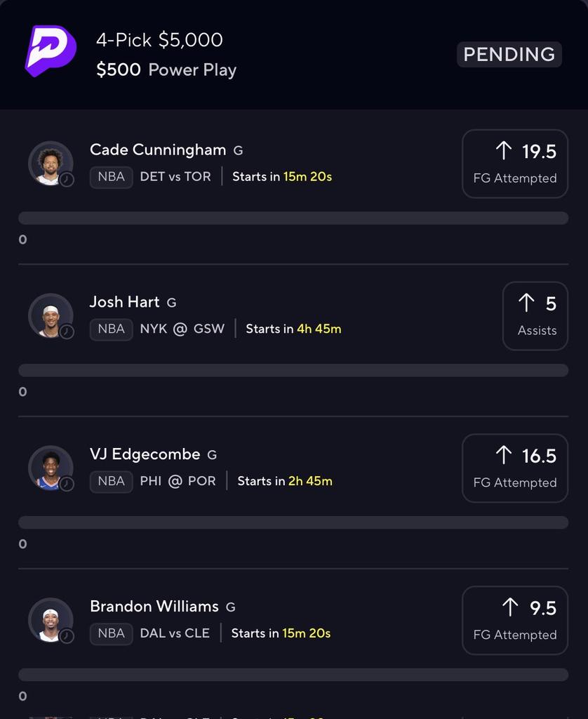Tap the NBA tag for NYK @ GSW
This screenshot has width=588, height=719.
[111, 329]
